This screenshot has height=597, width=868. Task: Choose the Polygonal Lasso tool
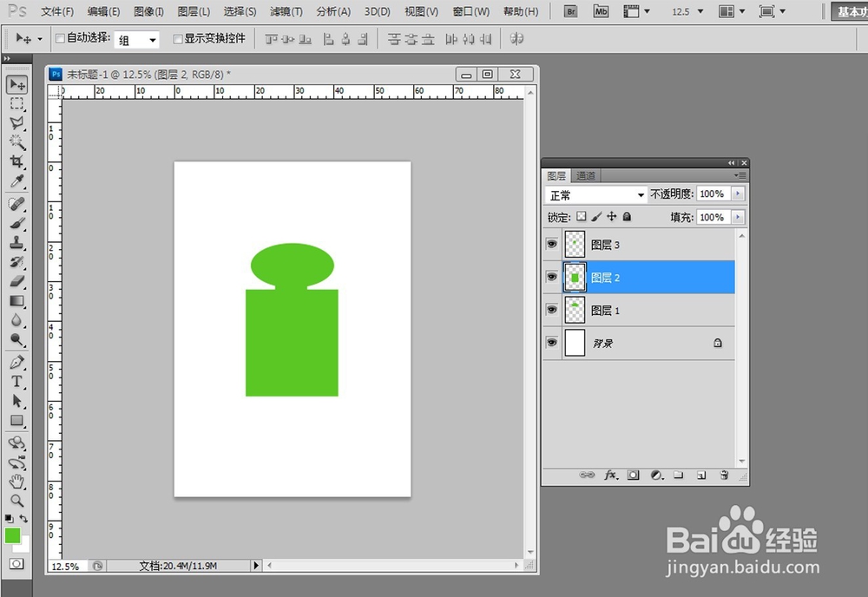(x=17, y=123)
